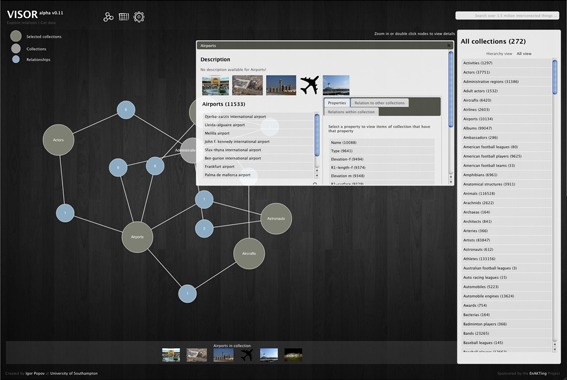Viewport: 567px width, 380px height.
Task: Select Astronauts (612) collection in list
Action: [506, 249]
